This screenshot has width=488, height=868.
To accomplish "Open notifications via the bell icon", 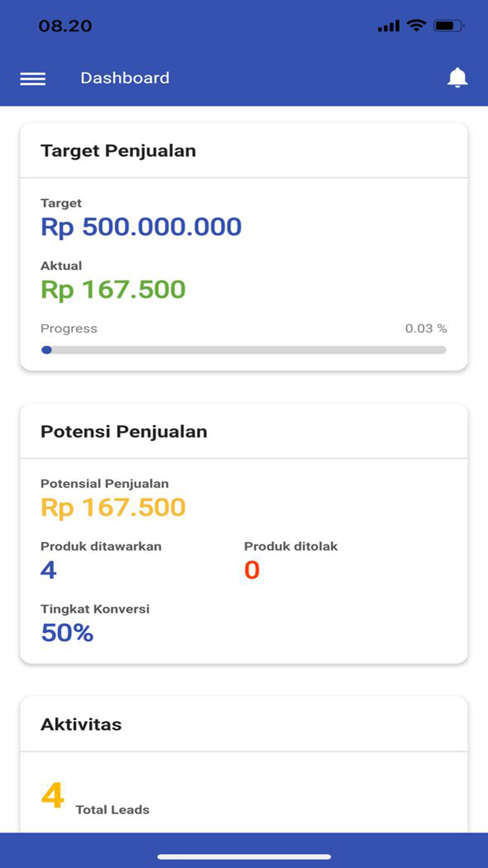I will pyautogui.click(x=458, y=78).
